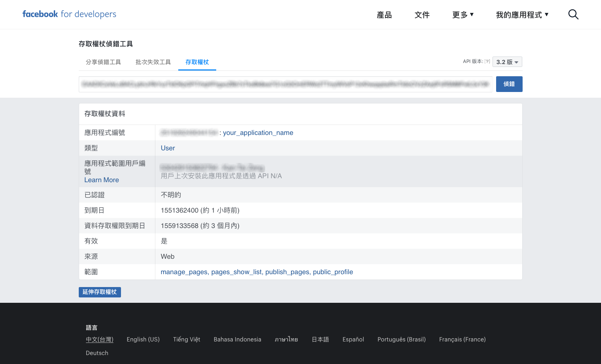Click the facebook for developers logo
Viewport: 601px width, 364px height.
(69, 14)
